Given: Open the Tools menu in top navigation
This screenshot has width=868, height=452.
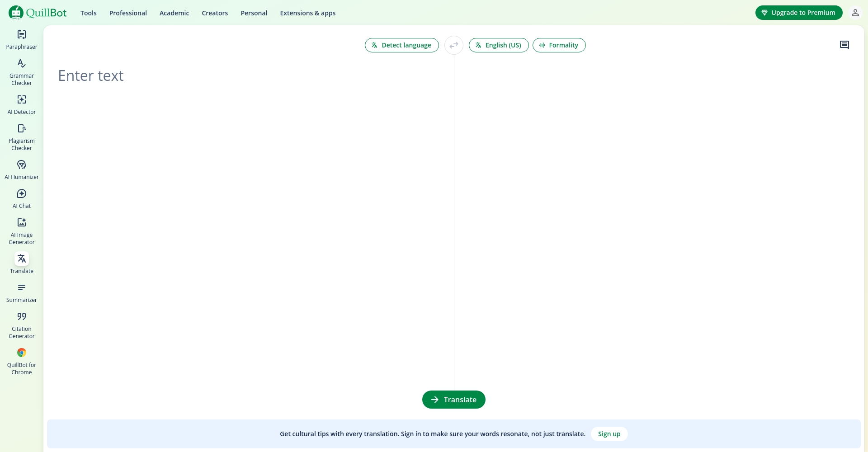Looking at the screenshot, I should [89, 13].
